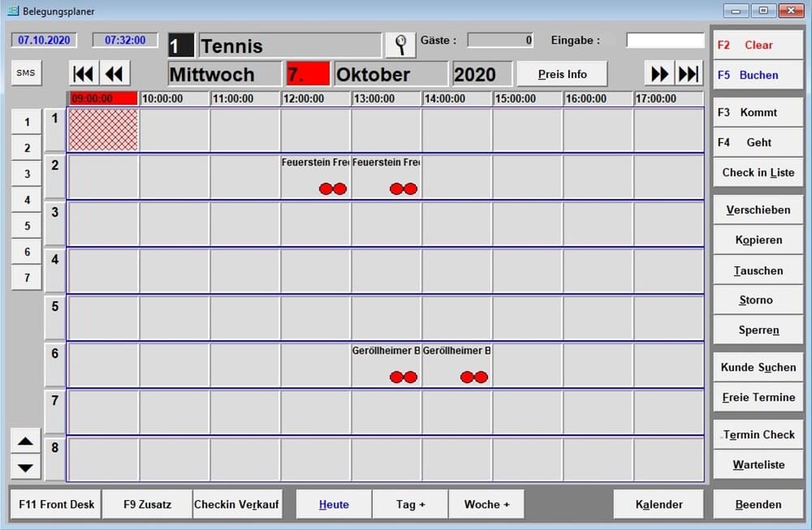Open the Warteliste waiting list
The image size is (812, 530).
pos(758,465)
